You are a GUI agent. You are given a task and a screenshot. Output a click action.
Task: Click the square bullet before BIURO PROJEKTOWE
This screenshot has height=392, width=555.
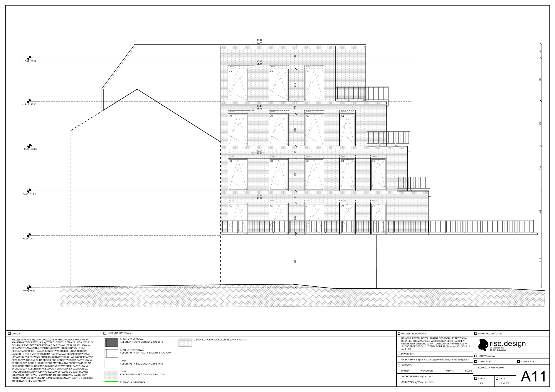475,333
